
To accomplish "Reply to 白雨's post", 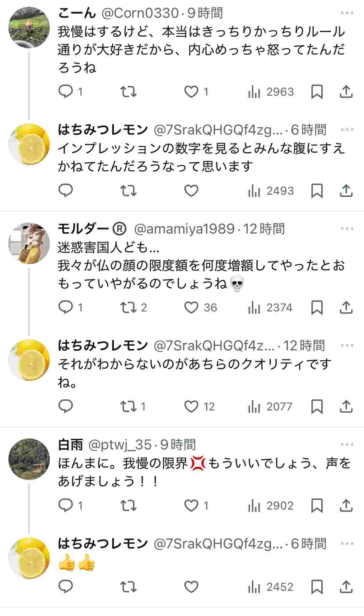I will (x=66, y=505).
